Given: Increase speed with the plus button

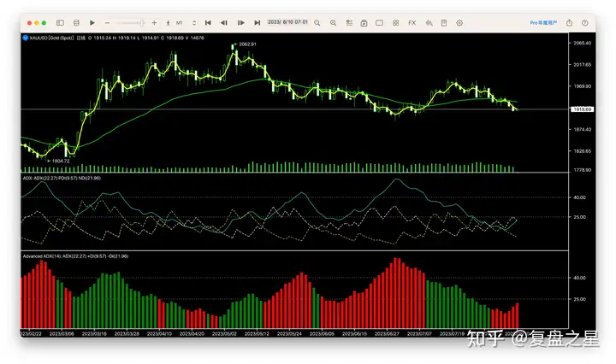Looking at the screenshot, I should pos(154,23).
